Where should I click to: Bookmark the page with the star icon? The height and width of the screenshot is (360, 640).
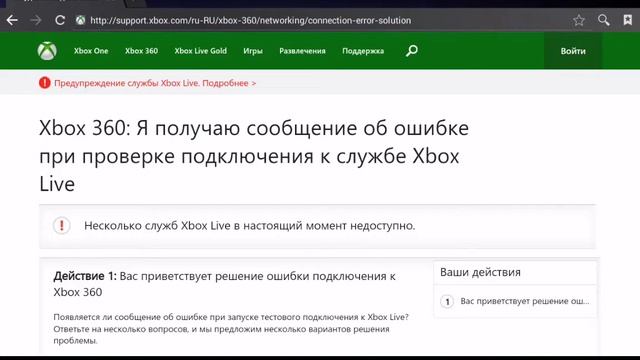pos(579,20)
